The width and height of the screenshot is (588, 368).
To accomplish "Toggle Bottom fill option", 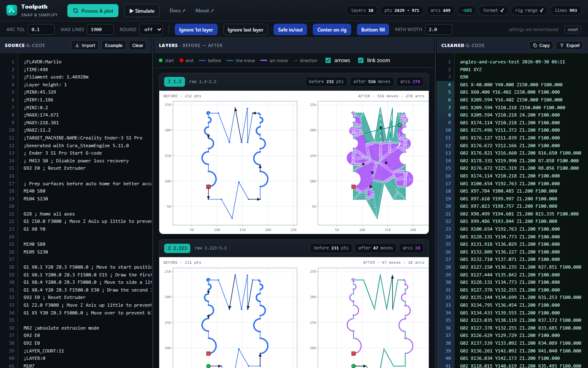I will 373,29.
